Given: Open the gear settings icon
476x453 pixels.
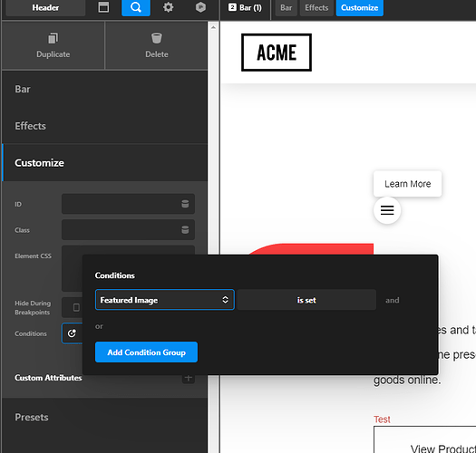Looking at the screenshot, I should pyautogui.click(x=168, y=7).
